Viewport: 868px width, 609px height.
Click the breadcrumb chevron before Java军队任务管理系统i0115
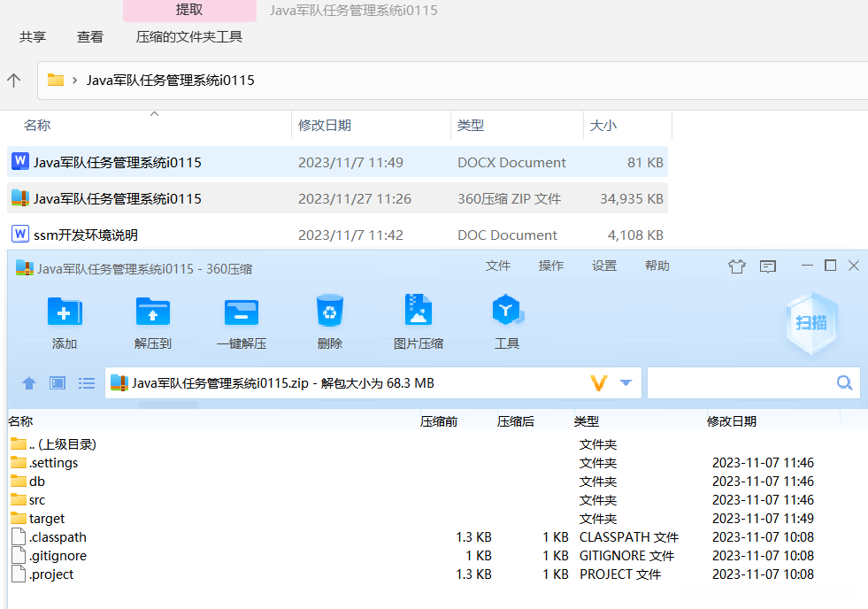(74, 81)
